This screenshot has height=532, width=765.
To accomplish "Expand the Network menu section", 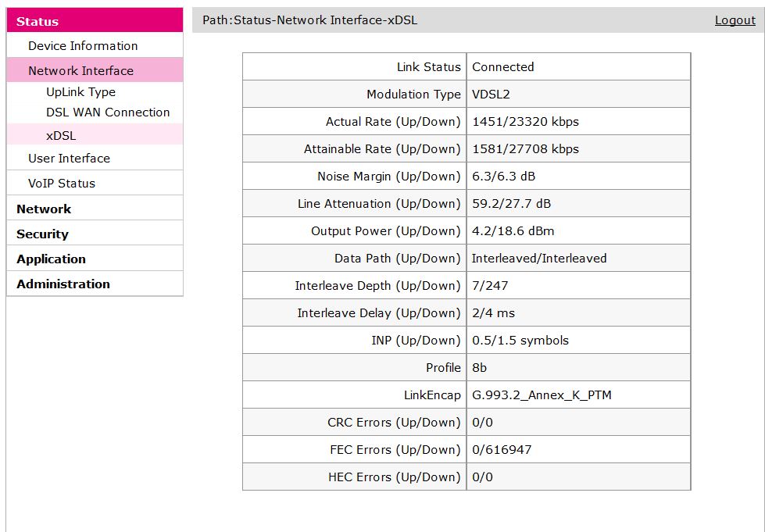I will (44, 209).
